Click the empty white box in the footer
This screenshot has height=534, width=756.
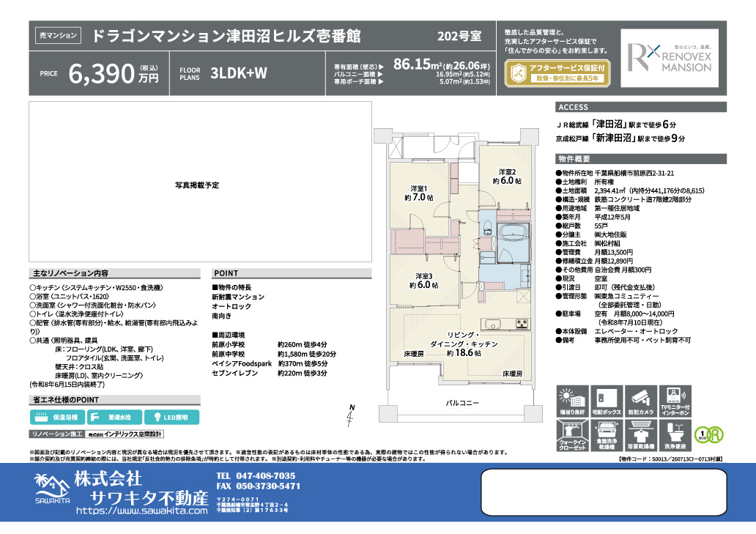[604, 492]
